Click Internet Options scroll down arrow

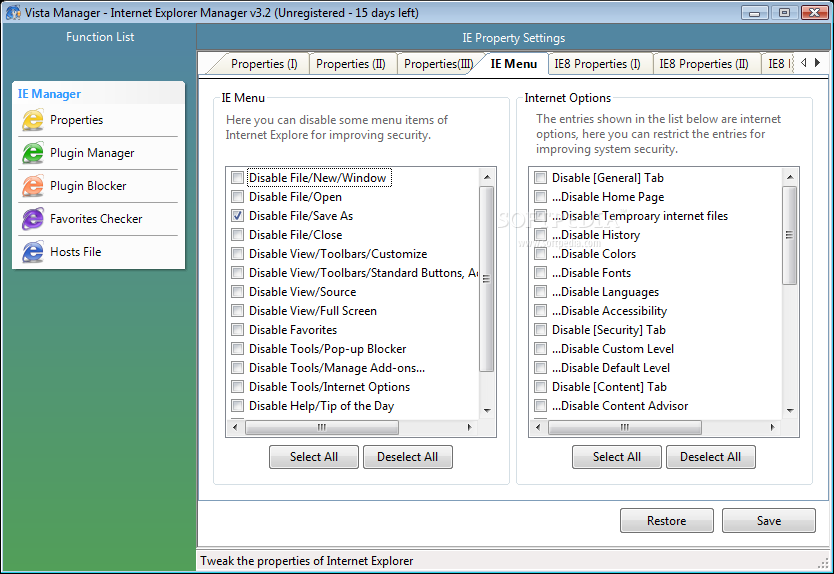[x=790, y=411]
